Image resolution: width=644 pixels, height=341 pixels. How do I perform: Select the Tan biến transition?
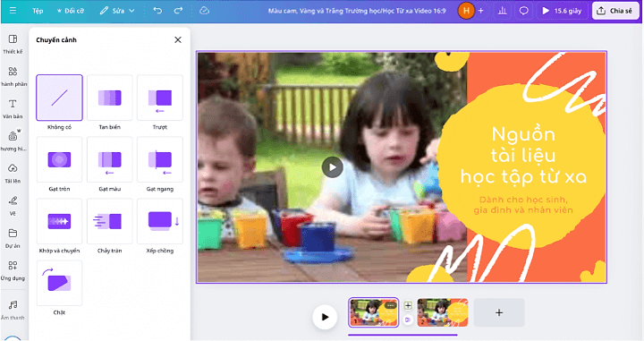coord(110,98)
